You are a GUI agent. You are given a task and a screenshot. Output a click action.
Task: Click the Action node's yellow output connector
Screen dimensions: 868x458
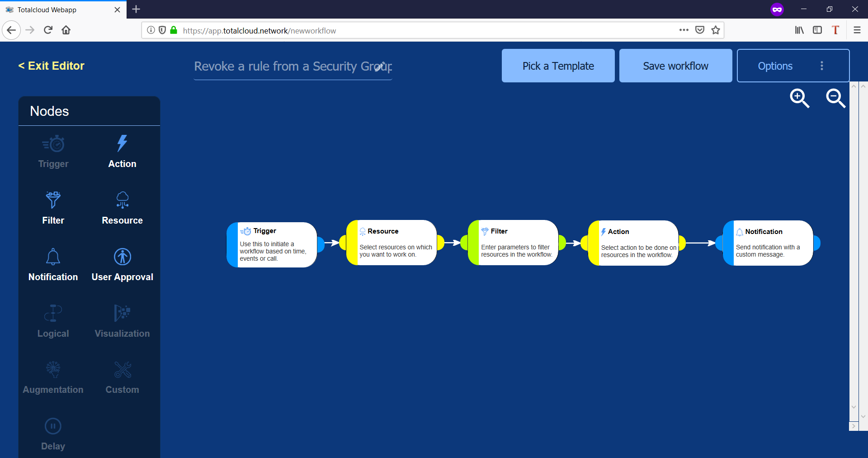pyautogui.click(x=682, y=243)
